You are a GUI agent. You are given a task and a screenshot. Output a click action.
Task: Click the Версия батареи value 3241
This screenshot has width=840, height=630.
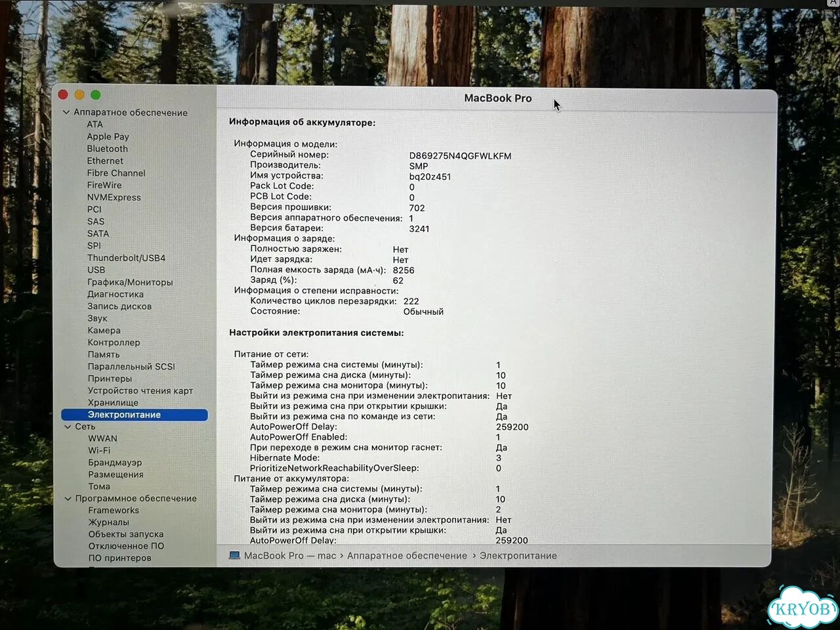click(x=419, y=229)
